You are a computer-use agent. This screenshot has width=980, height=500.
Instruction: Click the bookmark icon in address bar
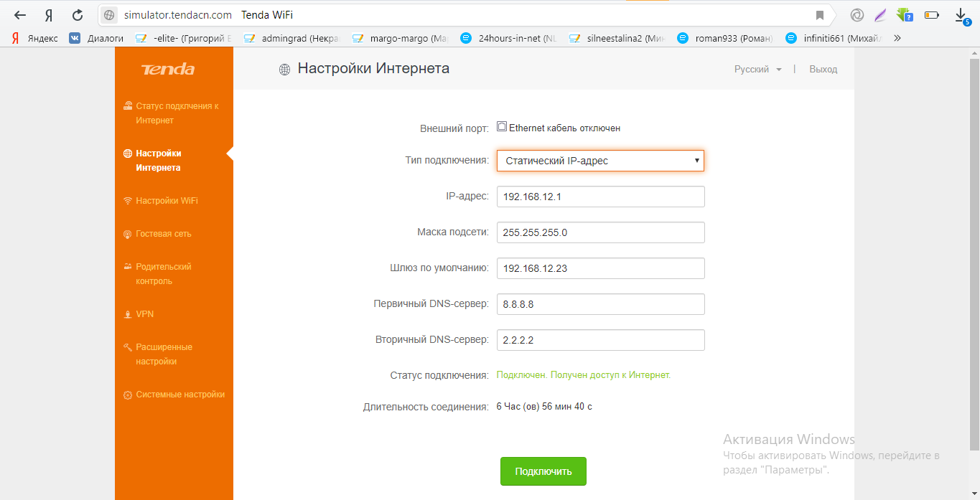[820, 15]
